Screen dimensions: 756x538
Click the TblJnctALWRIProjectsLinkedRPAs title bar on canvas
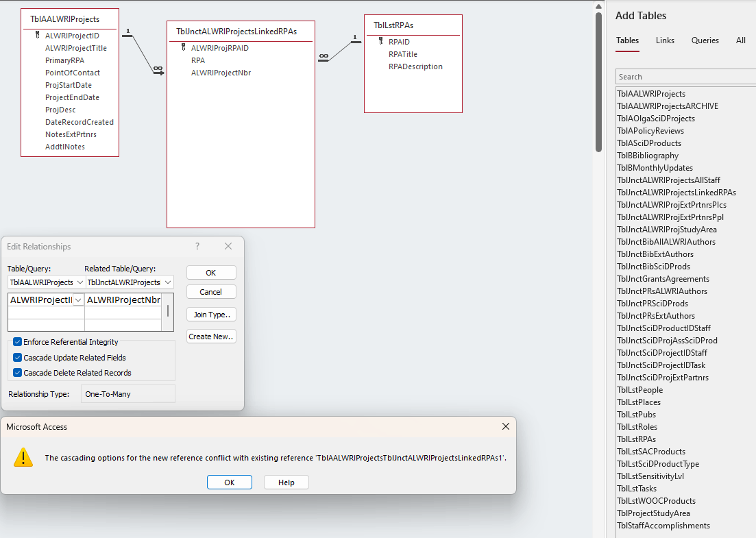pos(241,32)
